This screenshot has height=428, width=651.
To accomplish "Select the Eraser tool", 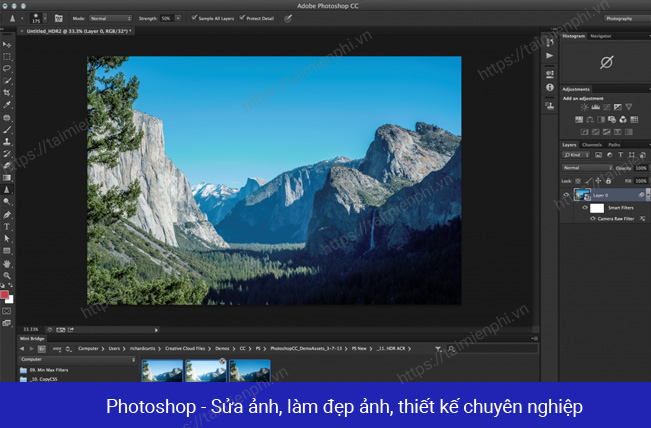I will [x=7, y=166].
